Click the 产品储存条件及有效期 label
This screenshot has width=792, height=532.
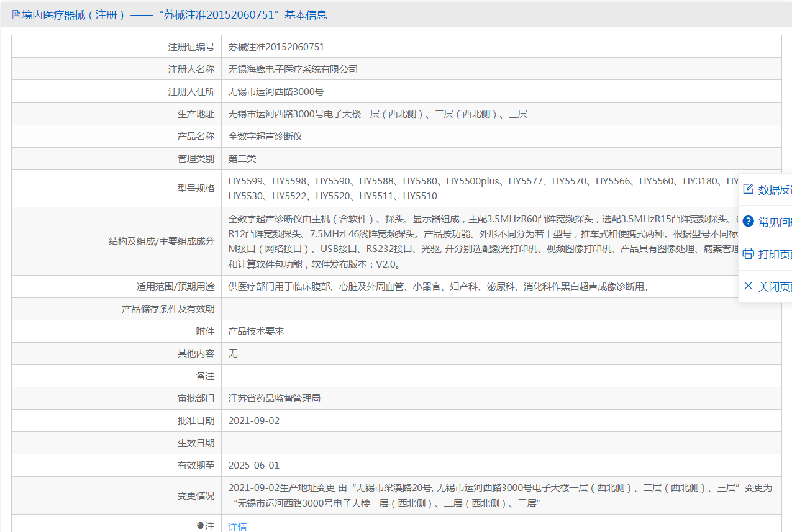coord(168,309)
